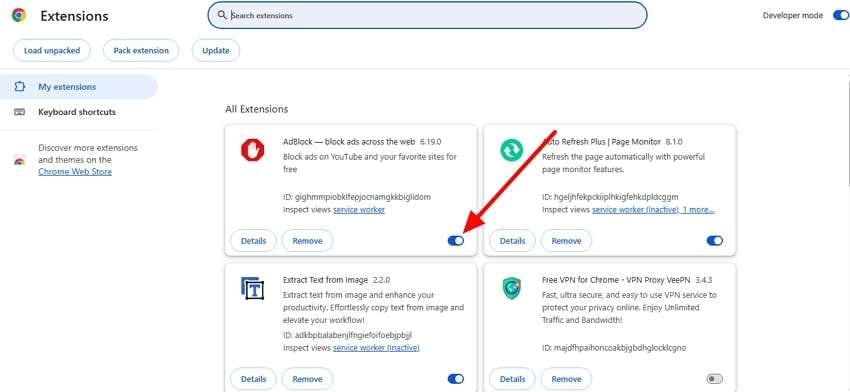
Task: Click the Update button
Action: (x=216, y=50)
